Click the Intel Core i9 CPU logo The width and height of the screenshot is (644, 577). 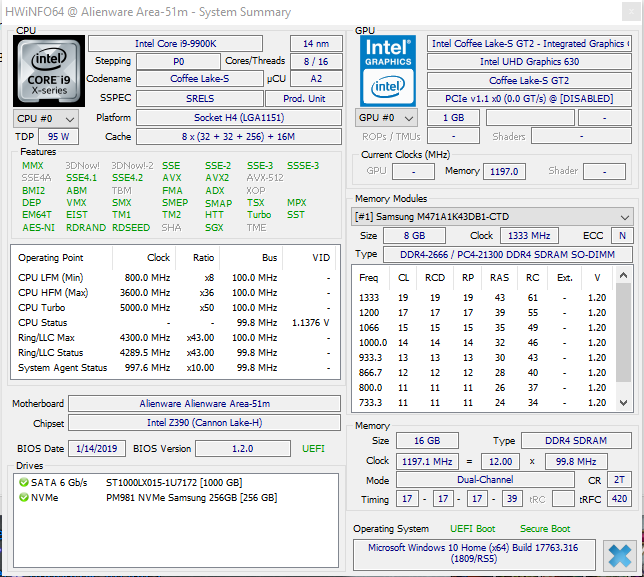[49, 71]
